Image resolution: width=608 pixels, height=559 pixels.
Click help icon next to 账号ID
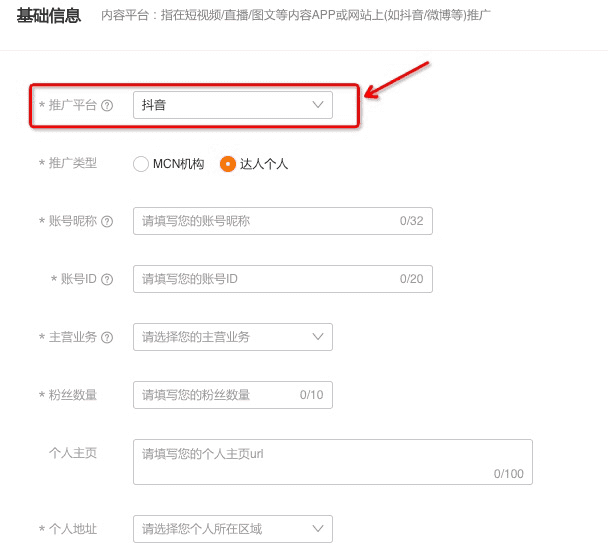click(107, 279)
